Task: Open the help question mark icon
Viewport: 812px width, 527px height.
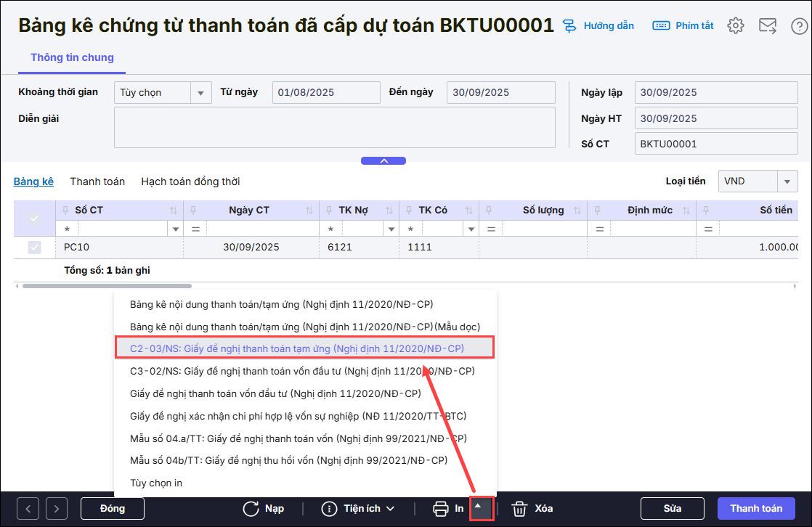Action: point(797,27)
